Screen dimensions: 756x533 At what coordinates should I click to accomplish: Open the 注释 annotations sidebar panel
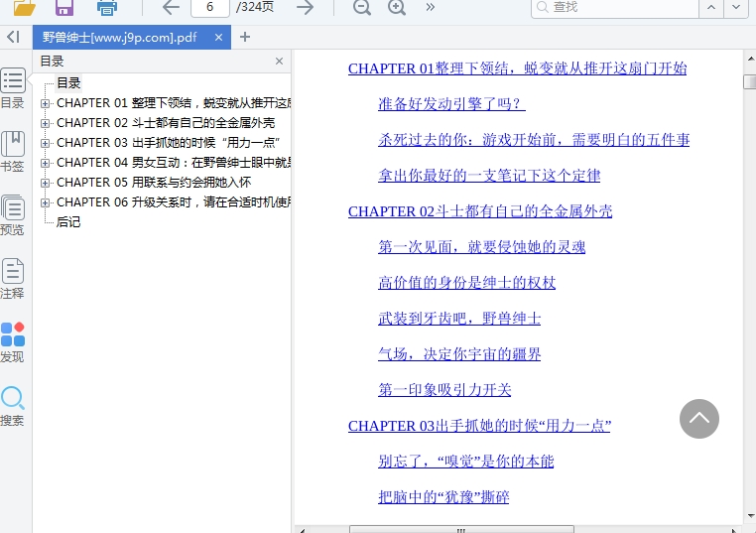(x=13, y=278)
